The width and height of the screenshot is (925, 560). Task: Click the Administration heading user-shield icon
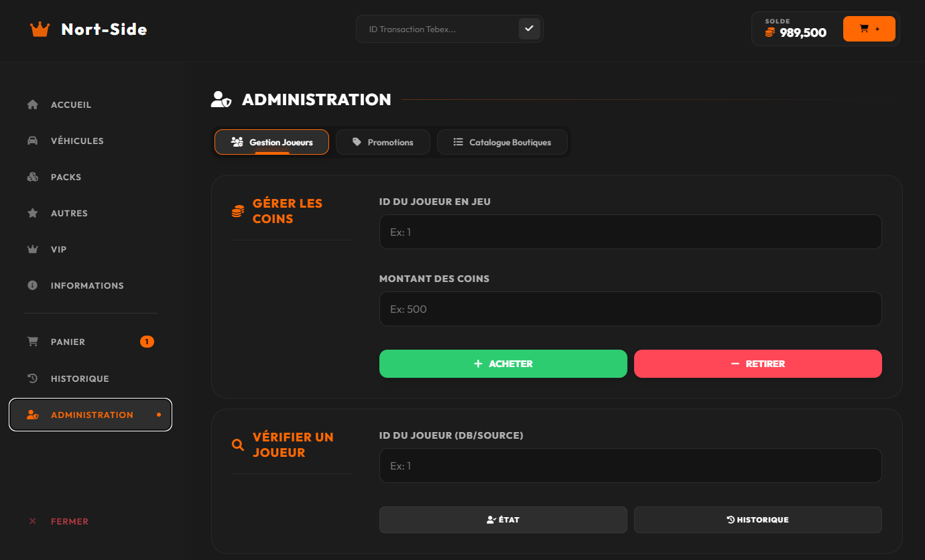pos(221,100)
